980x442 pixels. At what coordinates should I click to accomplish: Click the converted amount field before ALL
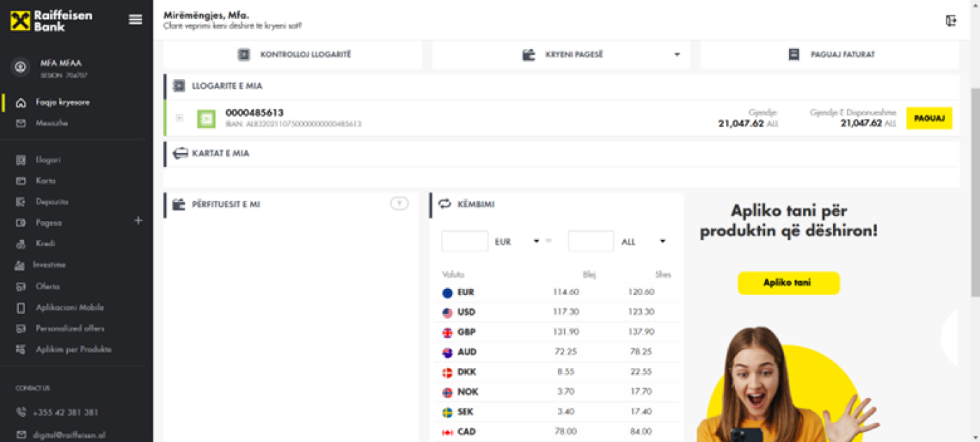591,241
